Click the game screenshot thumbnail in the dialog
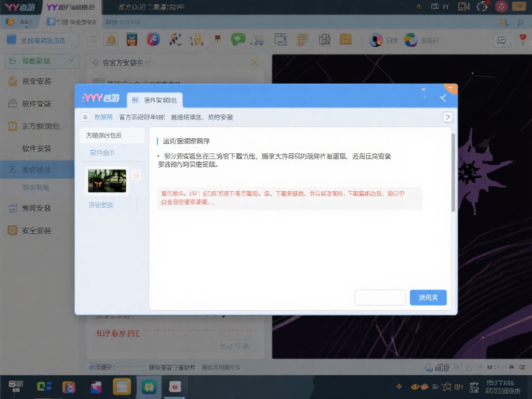The height and width of the screenshot is (399, 532). pyautogui.click(x=107, y=180)
